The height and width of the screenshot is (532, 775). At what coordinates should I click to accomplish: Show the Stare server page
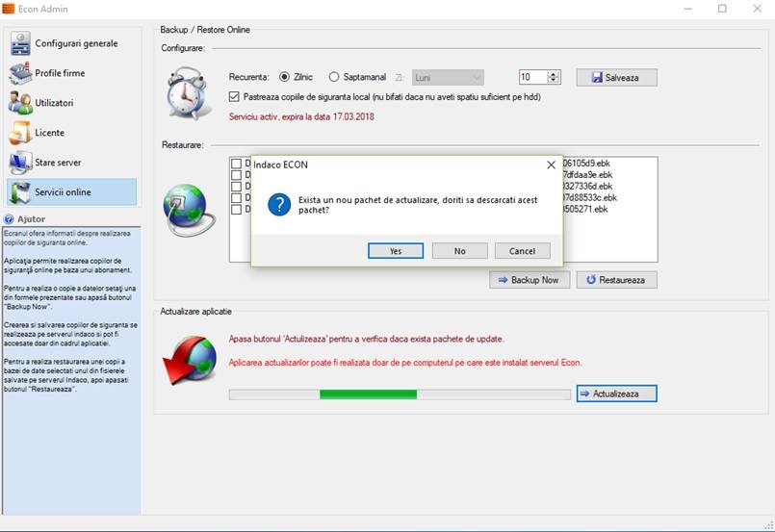[71, 162]
